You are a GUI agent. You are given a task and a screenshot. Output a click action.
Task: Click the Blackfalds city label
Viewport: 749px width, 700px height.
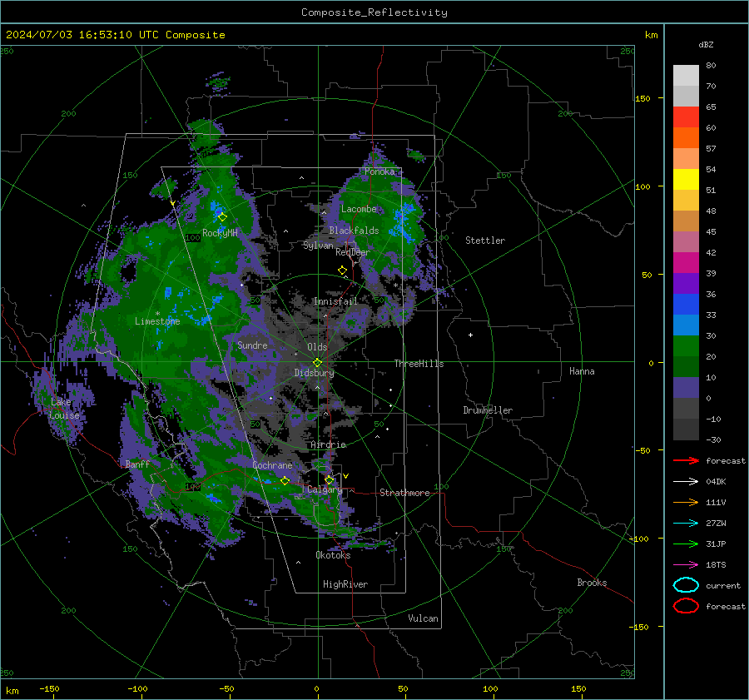point(354,231)
